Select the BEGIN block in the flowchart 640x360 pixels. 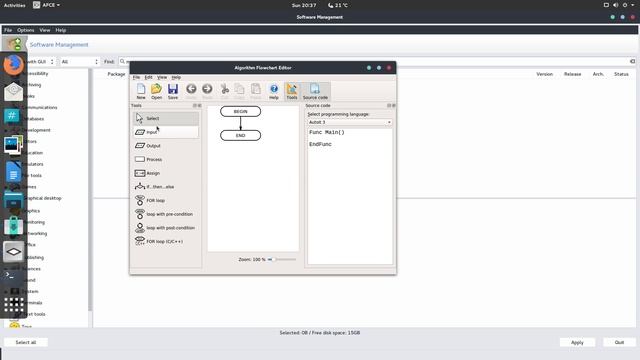(x=240, y=111)
